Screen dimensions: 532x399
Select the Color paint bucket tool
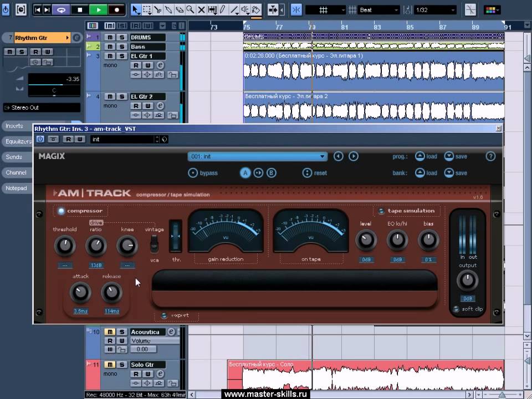(x=256, y=10)
